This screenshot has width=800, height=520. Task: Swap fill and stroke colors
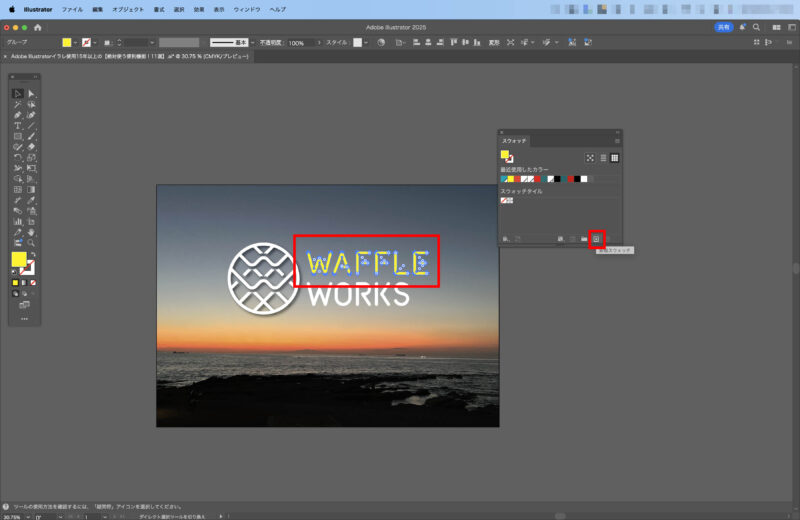(x=32, y=254)
